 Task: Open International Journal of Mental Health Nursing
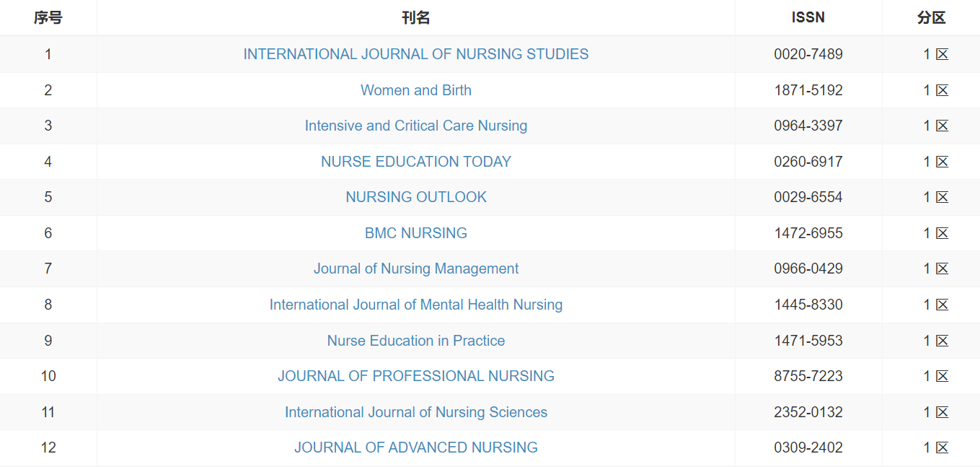click(x=416, y=305)
